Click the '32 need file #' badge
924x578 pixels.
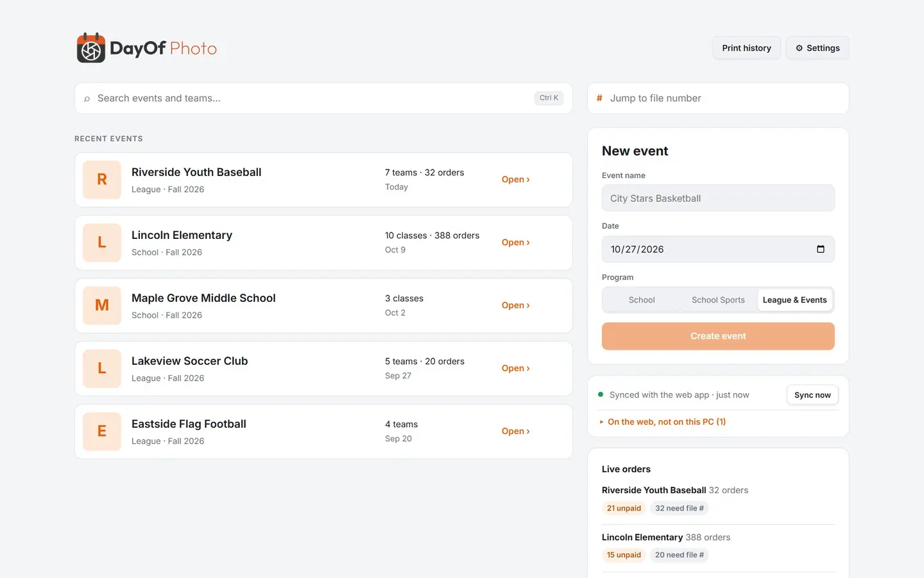680,508
